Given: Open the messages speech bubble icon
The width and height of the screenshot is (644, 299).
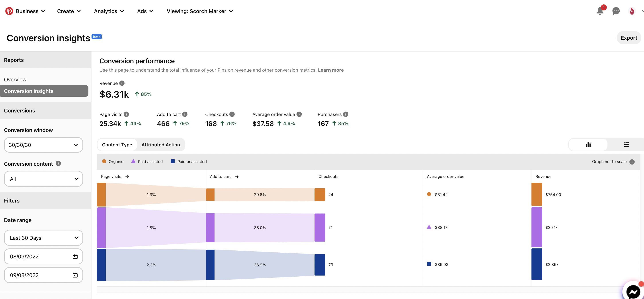Looking at the screenshot, I should (616, 11).
